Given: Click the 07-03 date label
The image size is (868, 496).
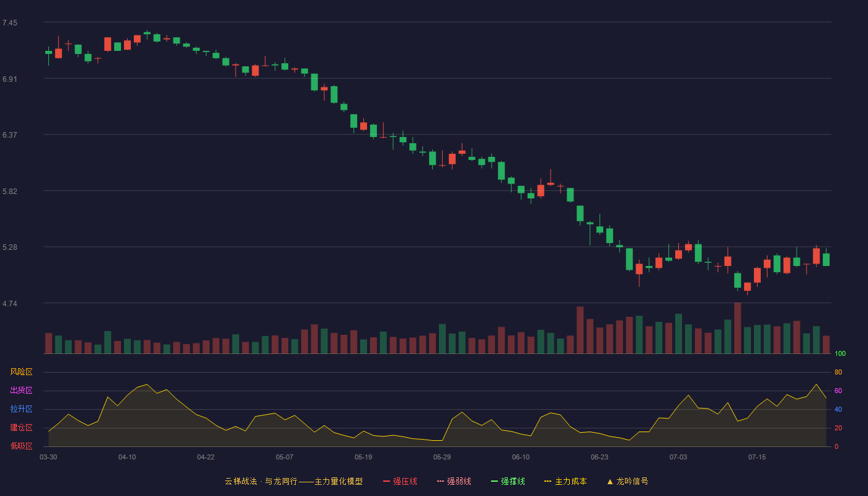Looking at the screenshot, I should (x=678, y=457).
